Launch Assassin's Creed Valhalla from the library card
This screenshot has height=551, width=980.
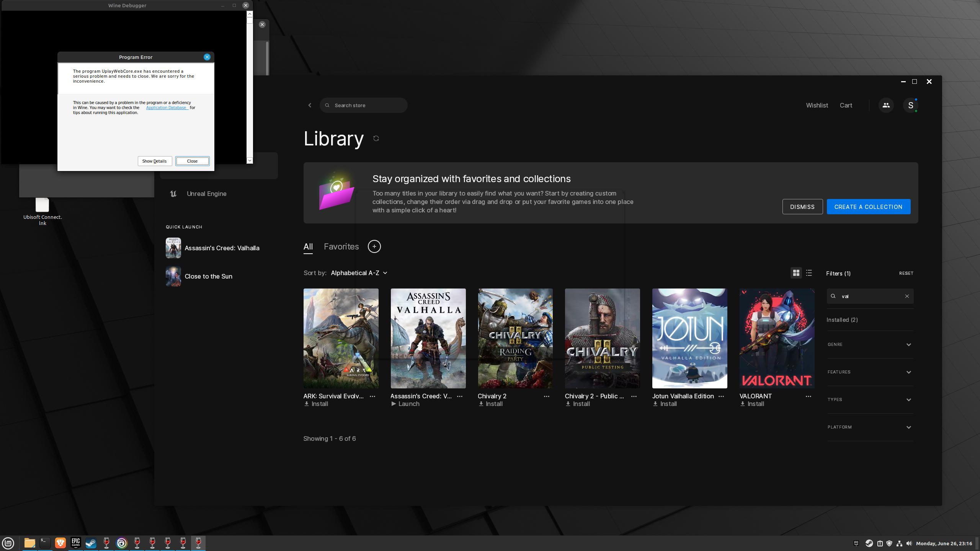click(405, 404)
